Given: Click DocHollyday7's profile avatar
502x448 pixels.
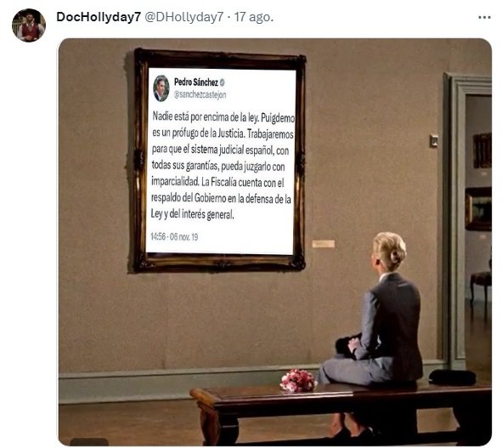Looking at the screenshot, I should tap(29, 26).
